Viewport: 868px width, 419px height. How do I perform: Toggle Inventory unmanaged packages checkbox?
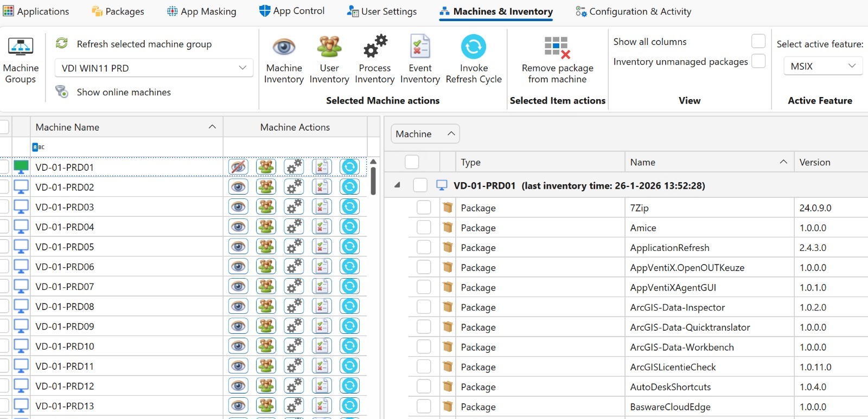pos(758,61)
